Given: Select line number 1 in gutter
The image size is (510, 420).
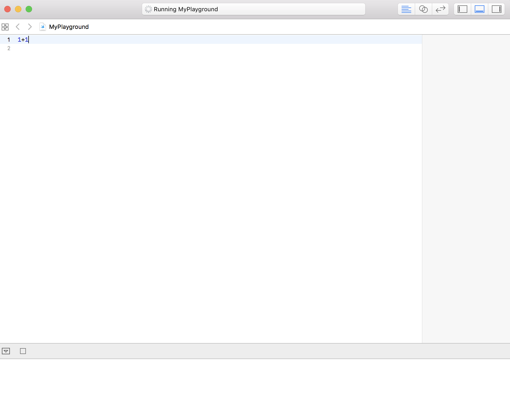Looking at the screenshot, I should click(9, 40).
